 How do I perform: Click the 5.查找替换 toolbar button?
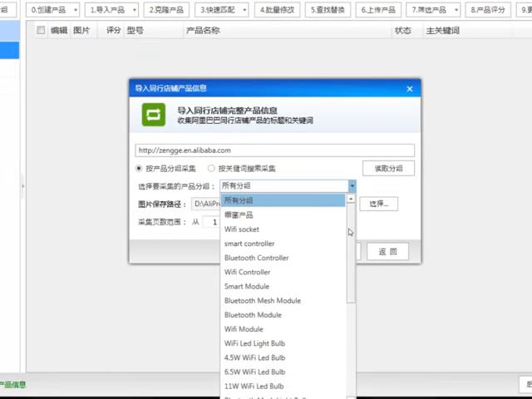point(328,10)
